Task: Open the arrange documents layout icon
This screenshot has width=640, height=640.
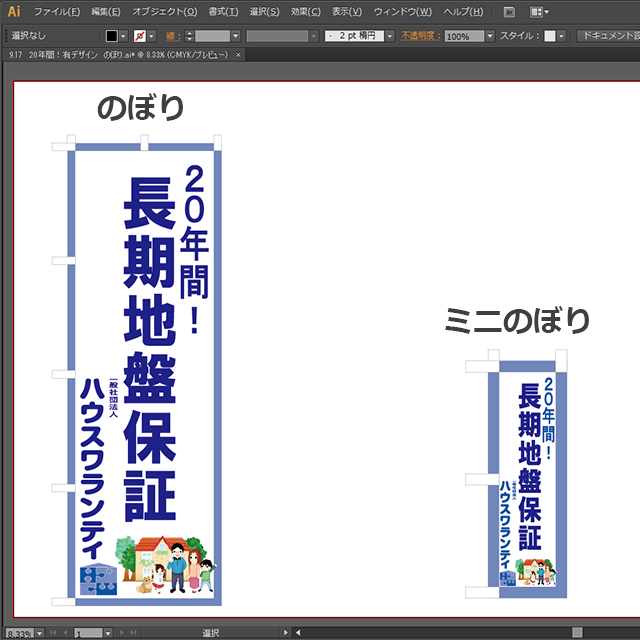Action: coord(539,12)
